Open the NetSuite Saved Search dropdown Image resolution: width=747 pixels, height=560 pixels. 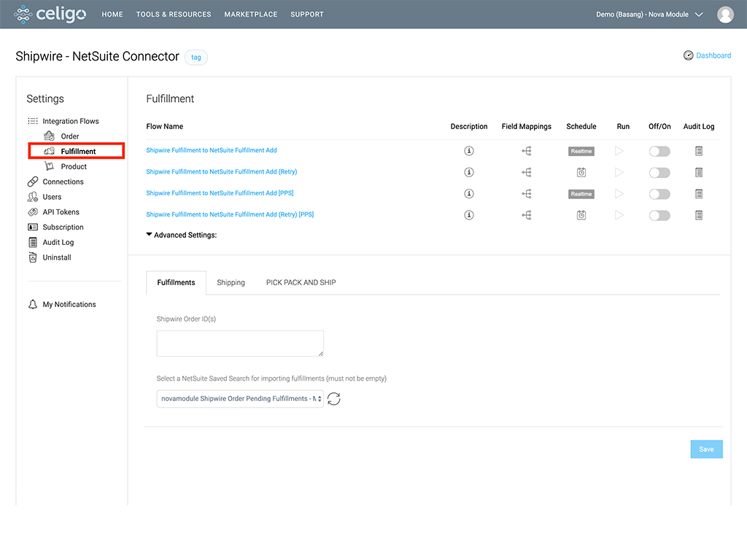pos(240,399)
